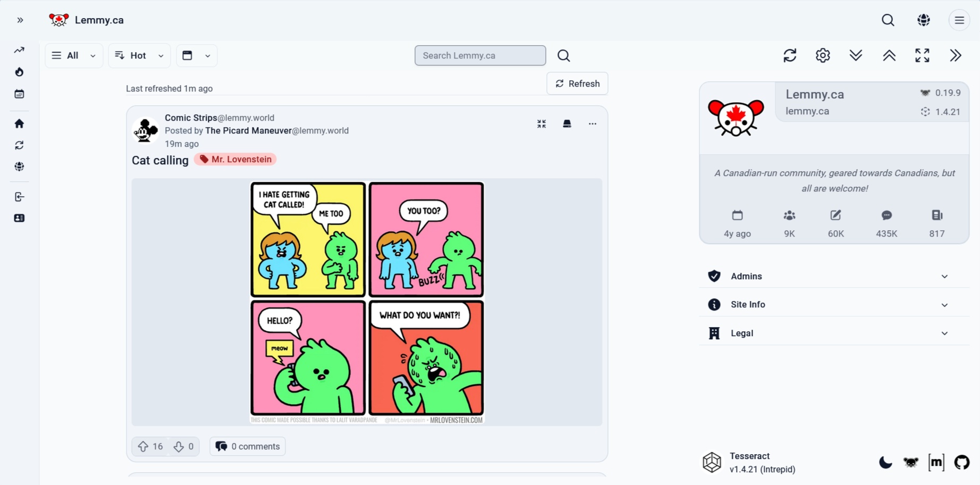Collapse the Cat calling post media

click(542, 124)
